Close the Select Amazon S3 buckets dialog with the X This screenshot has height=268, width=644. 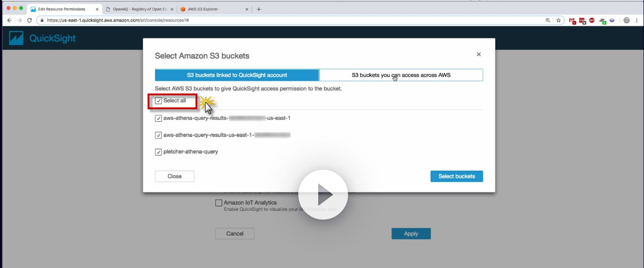tap(478, 55)
